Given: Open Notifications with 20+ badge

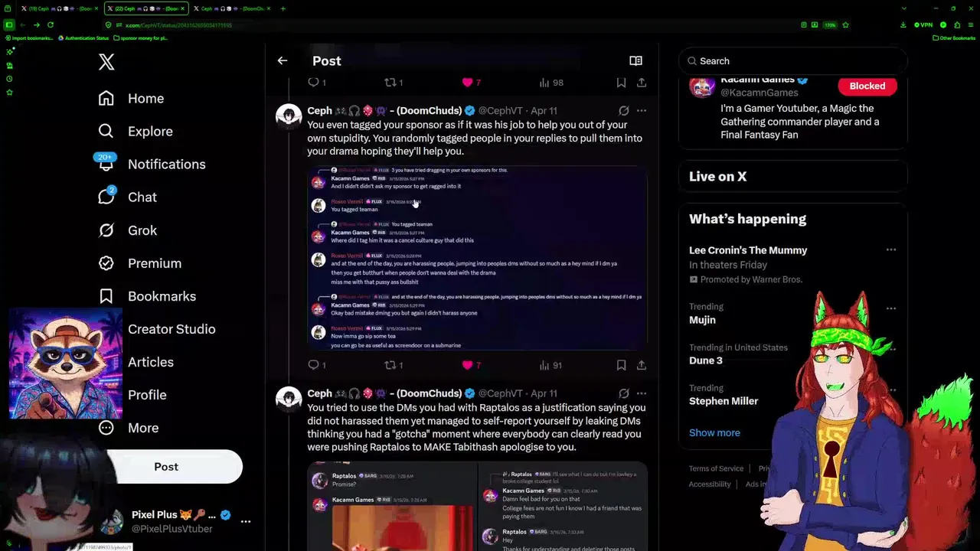Looking at the screenshot, I should click(x=152, y=164).
